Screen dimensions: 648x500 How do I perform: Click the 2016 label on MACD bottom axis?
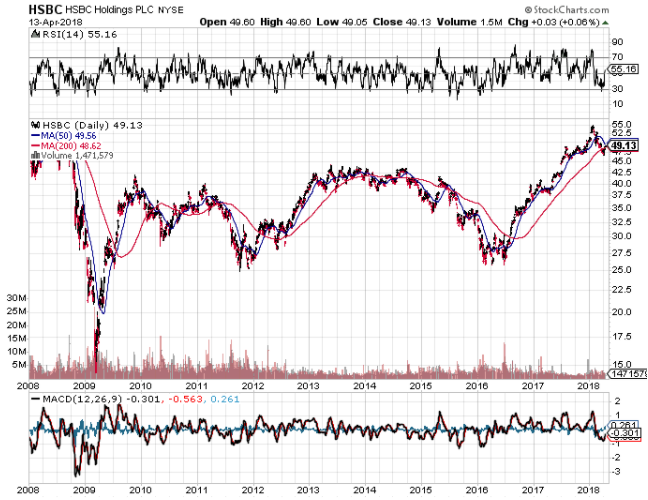pos(476,490)
